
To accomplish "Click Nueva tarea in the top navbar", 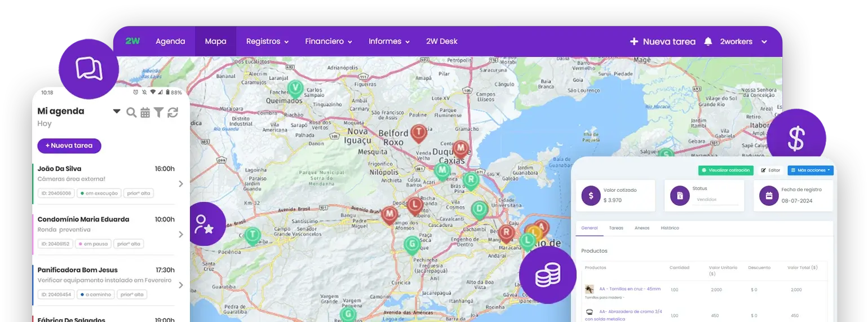I will 663,41.
